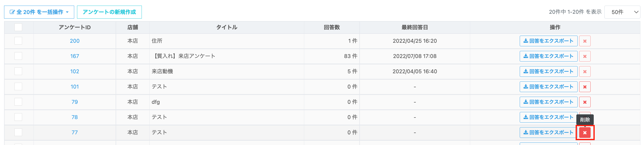The height and width of the screenshot is (145, 644).
Task: Export answers for the 来店動機 survey
Action: 548,71
